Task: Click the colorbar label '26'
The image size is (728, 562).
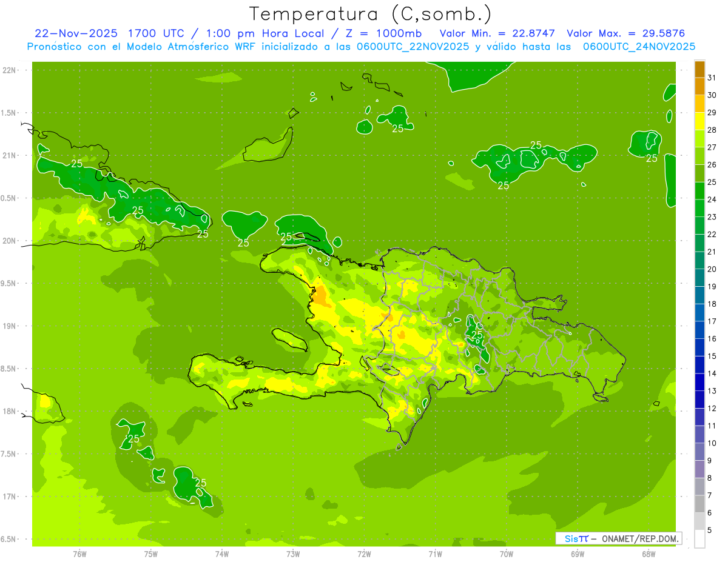Action: pyautogui.click(x=712, y=164)
